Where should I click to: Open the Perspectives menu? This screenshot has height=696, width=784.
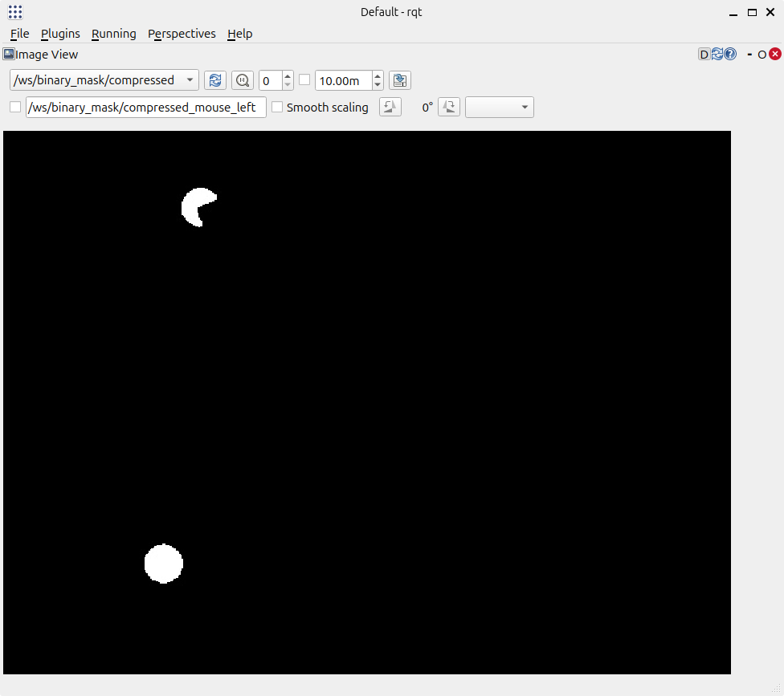[x=182, y=34]
